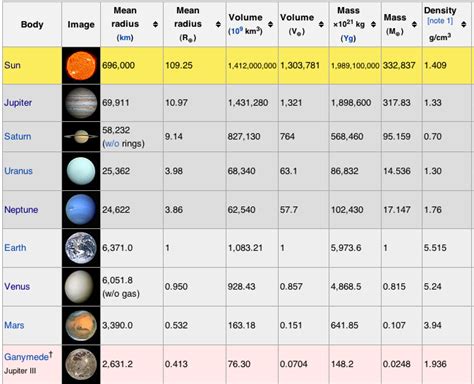Select Mars mass value 641.85

click(x=344, y=325)
